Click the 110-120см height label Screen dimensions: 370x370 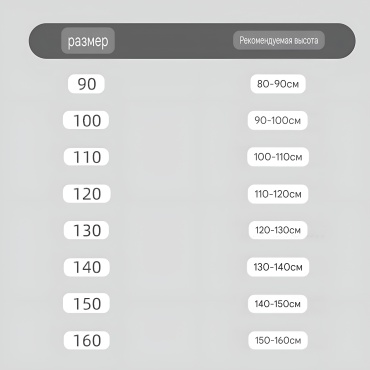point(278,194)
